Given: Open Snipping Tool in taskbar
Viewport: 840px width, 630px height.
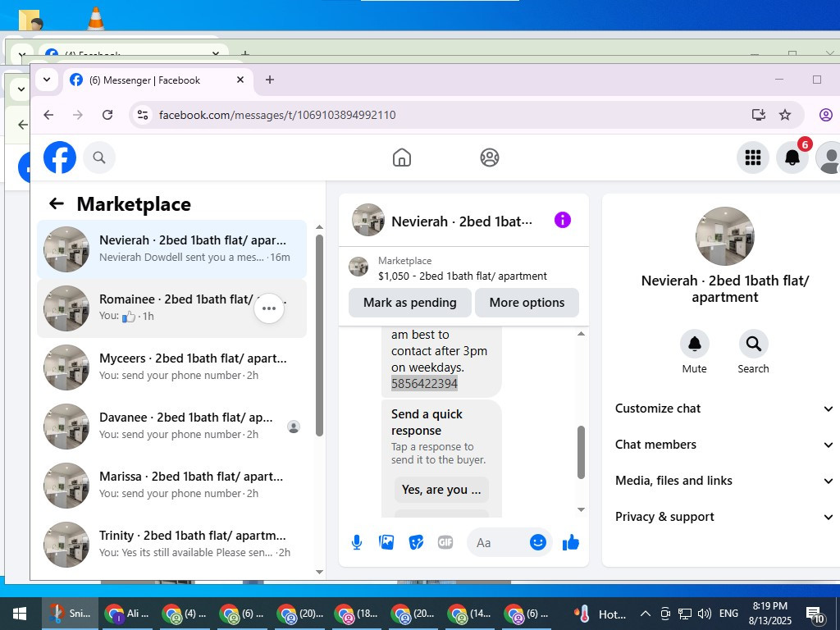Looking at the screenshot, I should (x=71, y=614).
